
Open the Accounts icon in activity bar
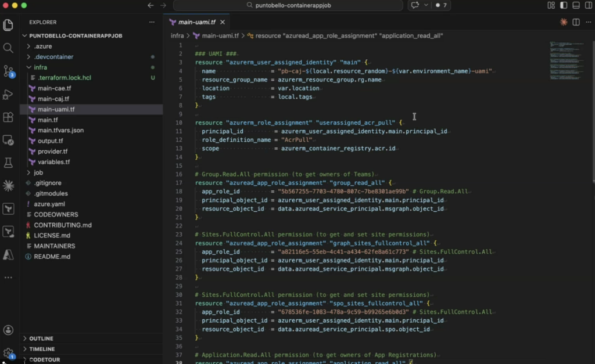coord(8,330)
